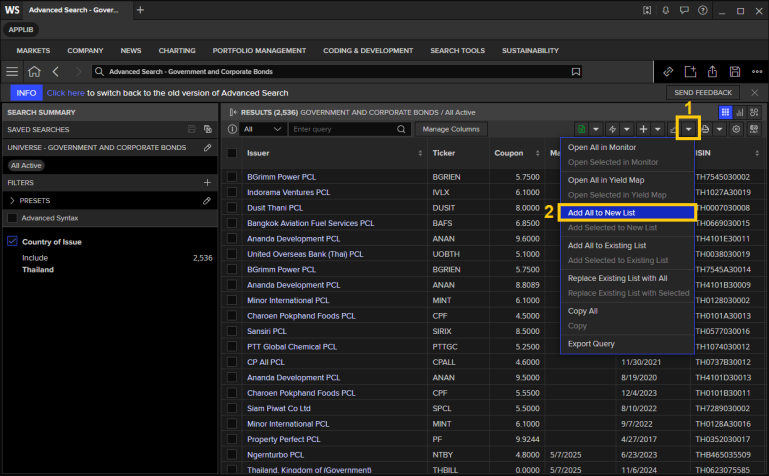Go to the home page icon
Viewport: 769px width, 476px height.
[34, 72]
